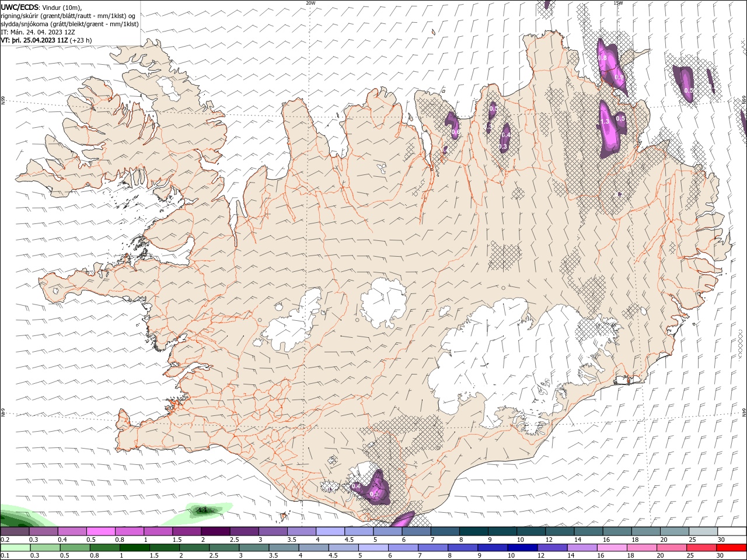Click the '0.5' value on offshore eastern snow patch
747x560 pixels.
pos(689,90)
